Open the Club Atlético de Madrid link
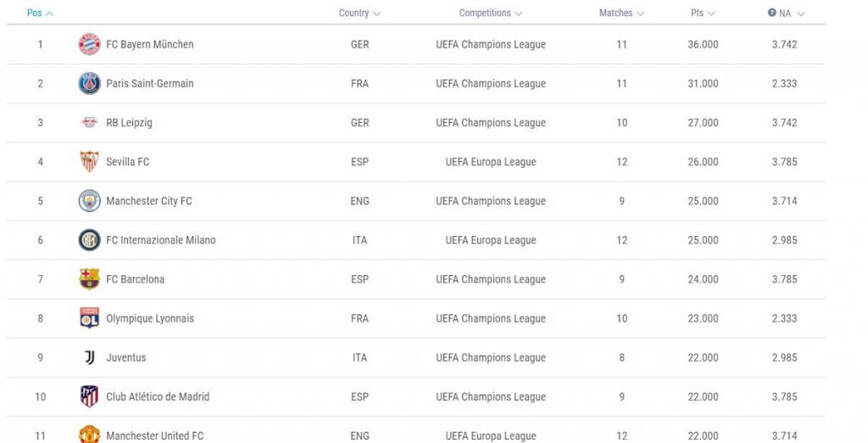This screenshot has width=868, height=443. (158, 396)
